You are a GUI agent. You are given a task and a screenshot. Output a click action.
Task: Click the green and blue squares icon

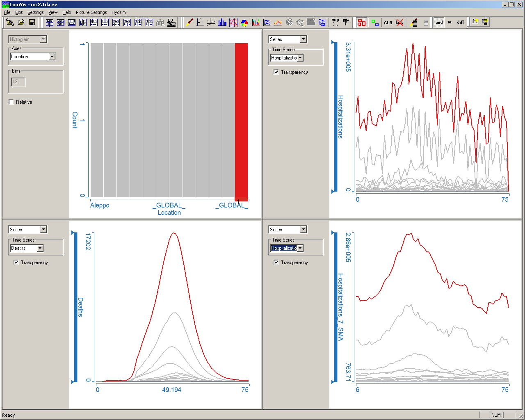tap(375, 23)
